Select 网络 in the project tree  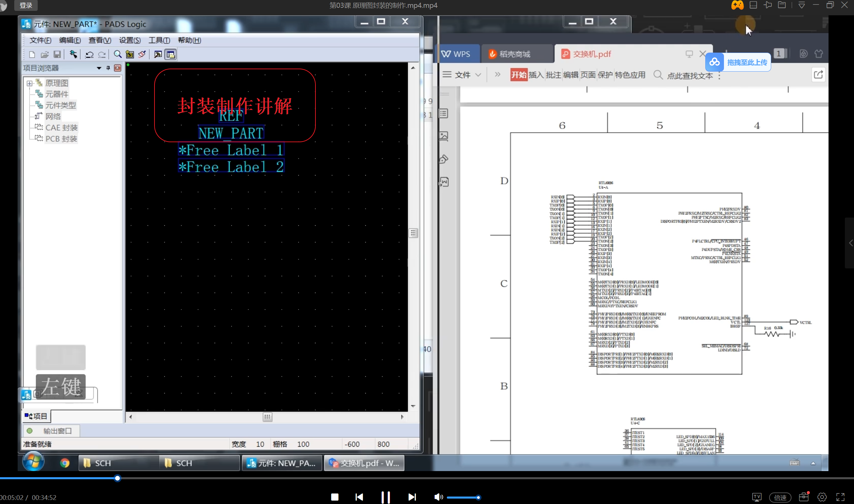pyautogui.click(x=53, y=116)
